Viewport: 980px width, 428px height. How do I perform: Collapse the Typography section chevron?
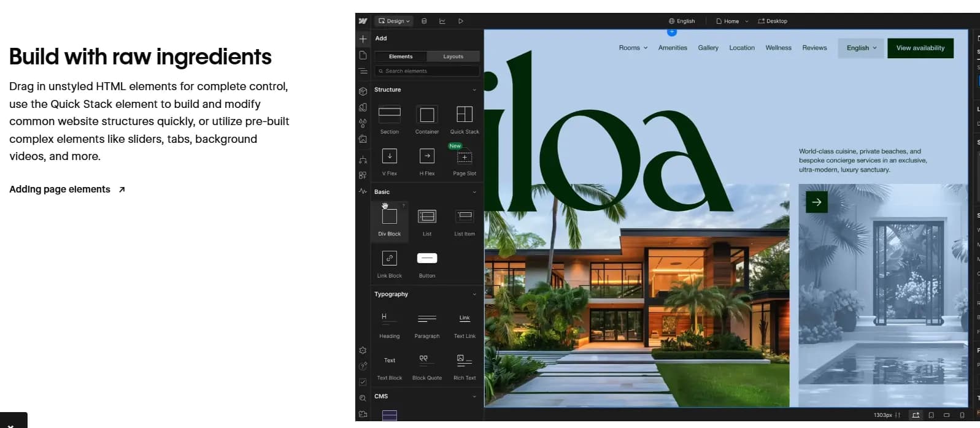(474, 294)
